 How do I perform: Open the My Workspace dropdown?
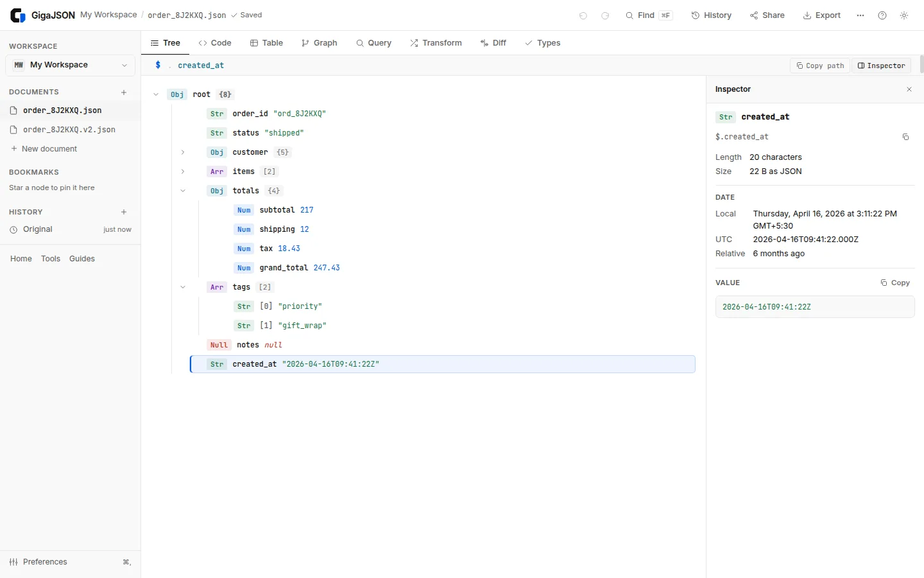click(70, 65)
